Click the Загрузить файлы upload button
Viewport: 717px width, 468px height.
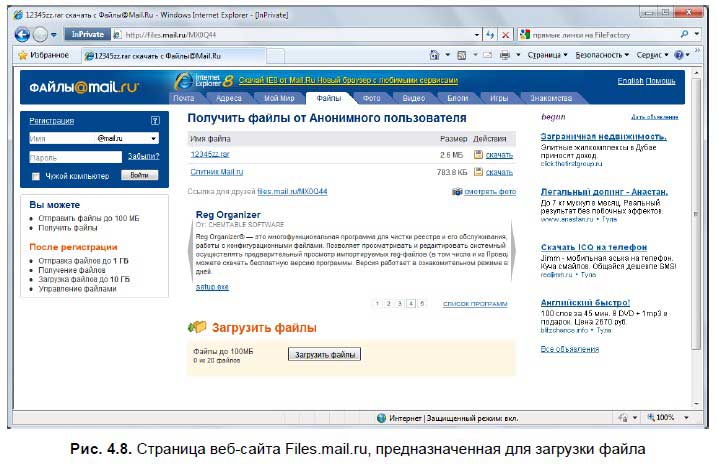324,355
